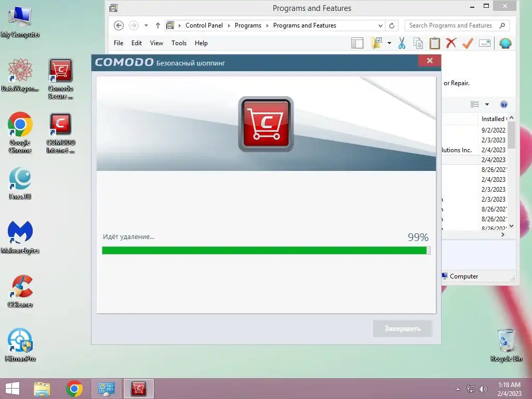
Task: Open Google Chrome desktop shortcut
Action: [20, 132]
